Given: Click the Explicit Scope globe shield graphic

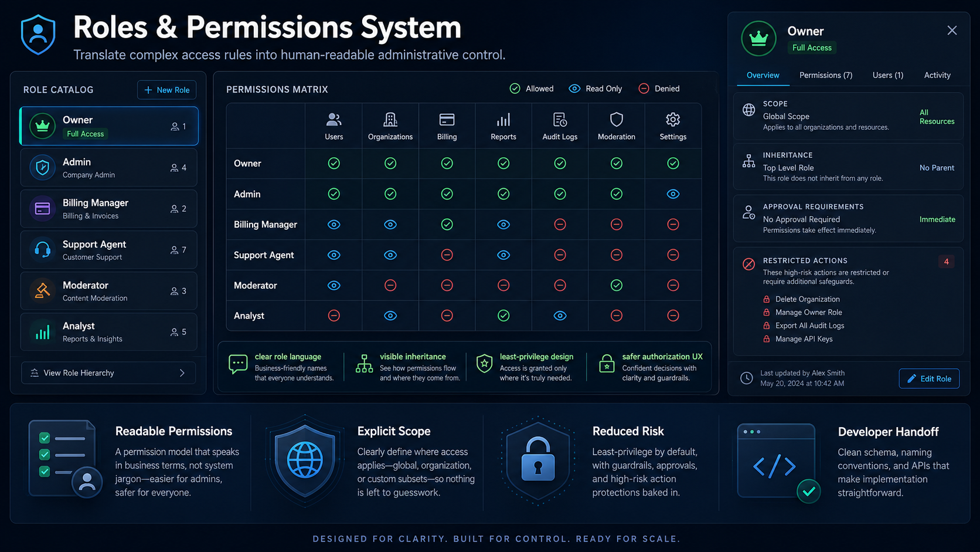Looking at the screenshot, I should pyautogui.click(x=305, y=460).
